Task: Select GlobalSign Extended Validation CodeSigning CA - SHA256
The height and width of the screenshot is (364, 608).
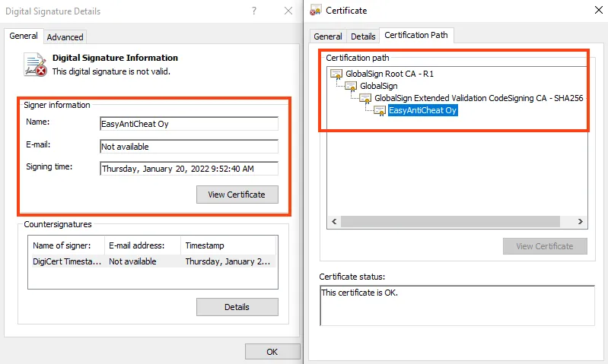Action: click(x=479, y=98)
